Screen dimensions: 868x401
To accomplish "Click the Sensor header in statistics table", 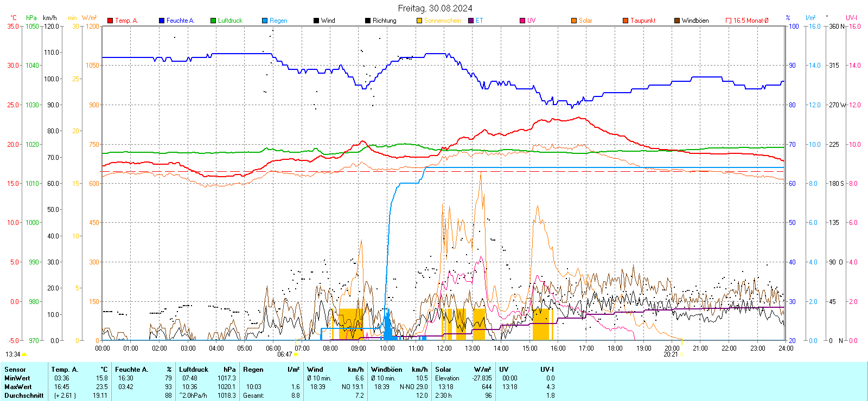I will [x=15, y=370].
